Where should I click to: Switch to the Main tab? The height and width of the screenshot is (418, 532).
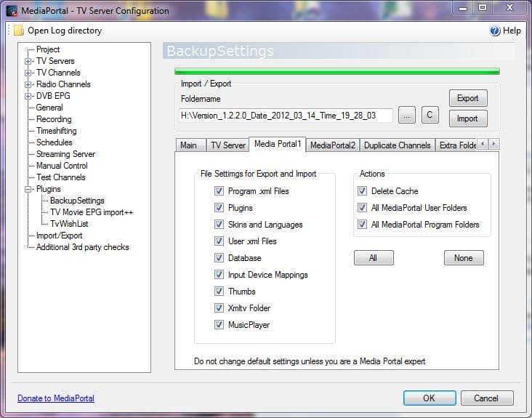[190, 145]
